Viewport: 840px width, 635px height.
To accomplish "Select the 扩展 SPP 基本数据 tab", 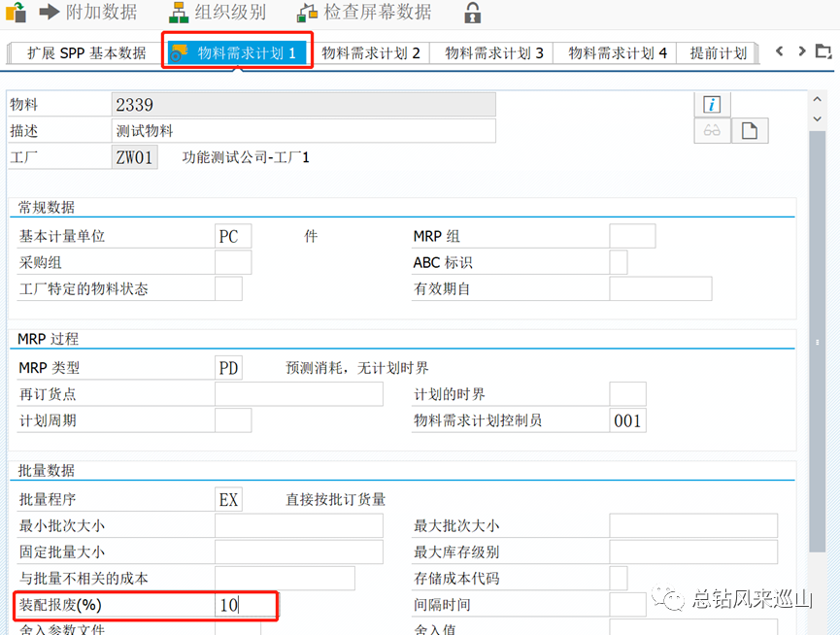I will click(x=85, y=53).
